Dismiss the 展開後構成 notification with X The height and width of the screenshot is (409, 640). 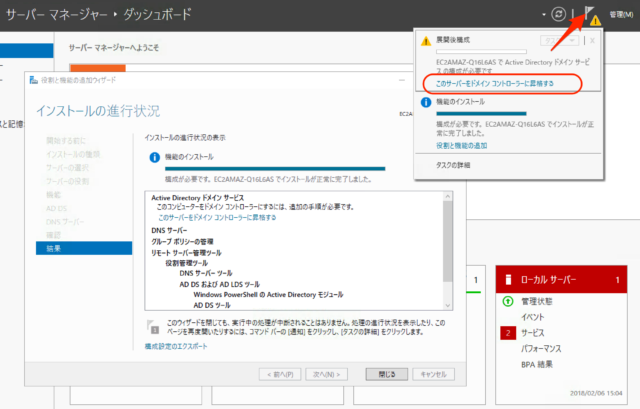click(x=592, y=40)
